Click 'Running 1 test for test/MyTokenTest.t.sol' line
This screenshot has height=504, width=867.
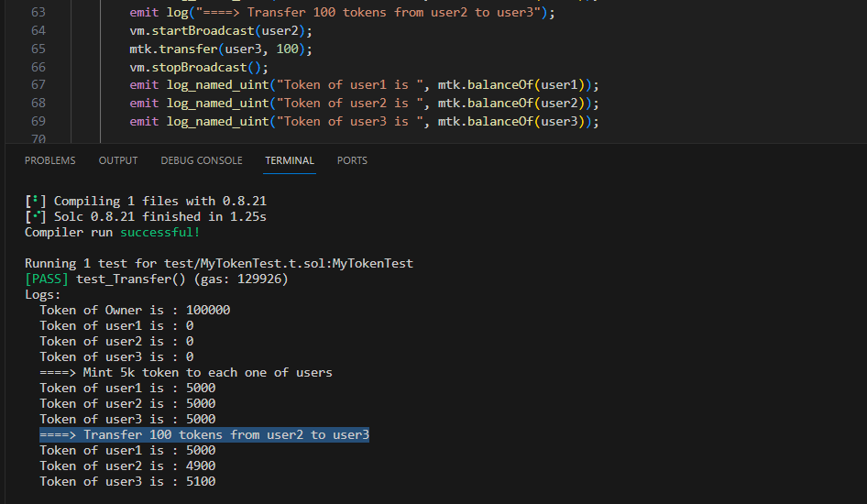click(x=219, y=263)
